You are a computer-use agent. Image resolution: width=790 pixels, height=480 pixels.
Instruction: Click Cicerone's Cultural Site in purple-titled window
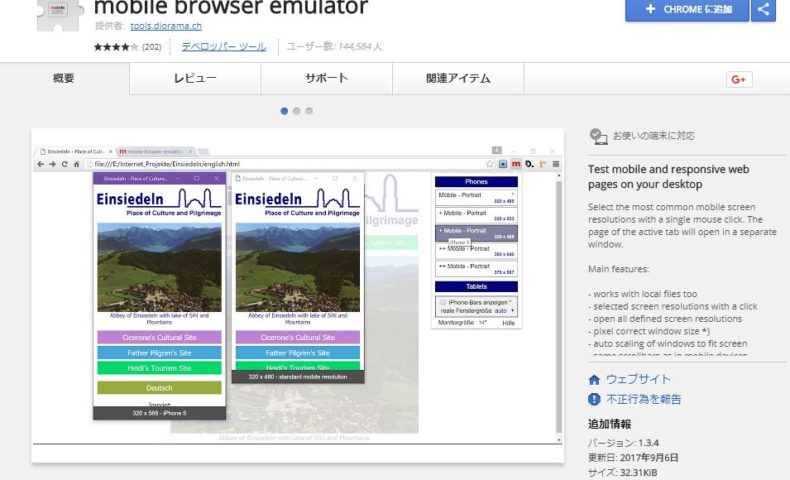(159, 337)
